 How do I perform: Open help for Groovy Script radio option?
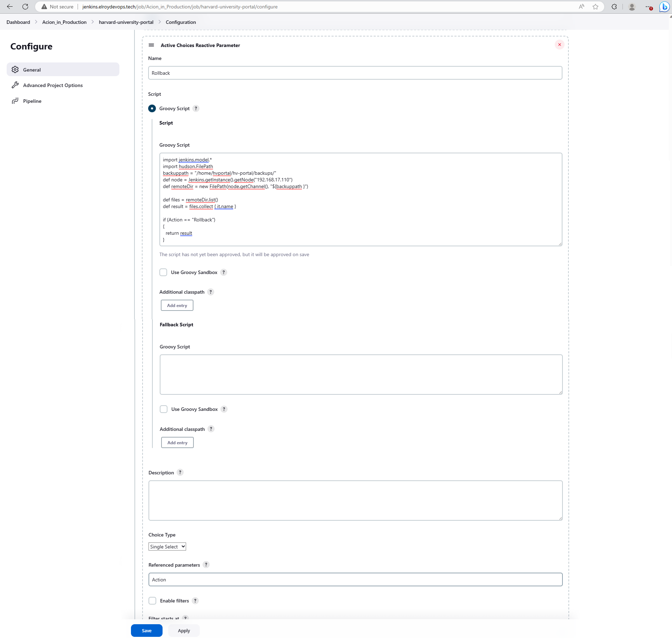(196, 108)
